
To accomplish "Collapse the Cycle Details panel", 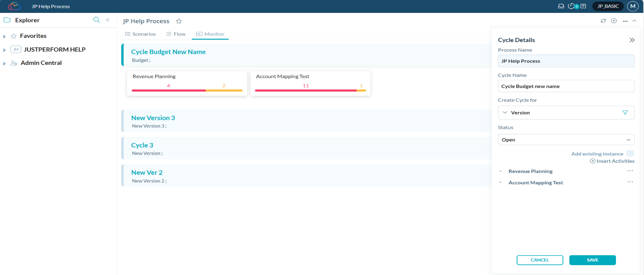I will click(x=631, y=40).
